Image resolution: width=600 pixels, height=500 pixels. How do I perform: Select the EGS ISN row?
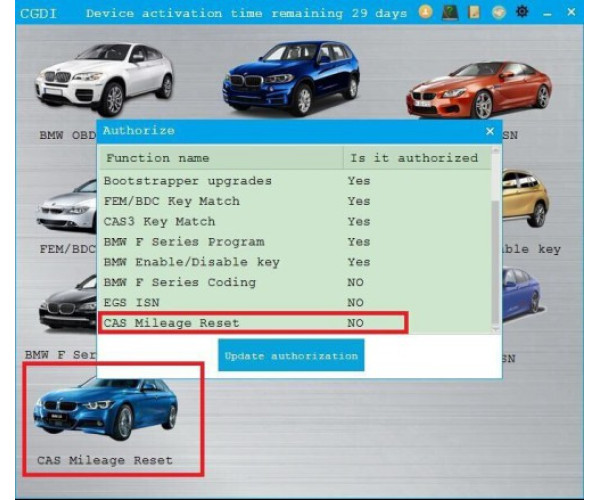295,303
